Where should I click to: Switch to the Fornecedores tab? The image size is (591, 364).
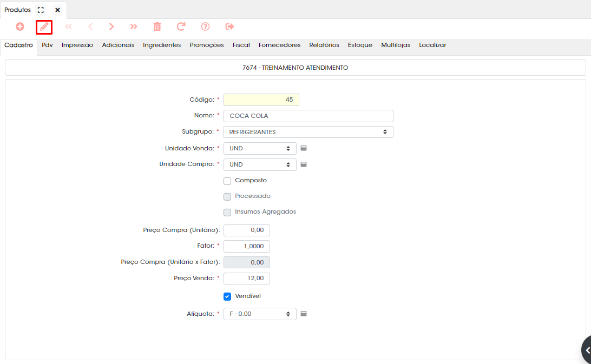pos(279,45)
